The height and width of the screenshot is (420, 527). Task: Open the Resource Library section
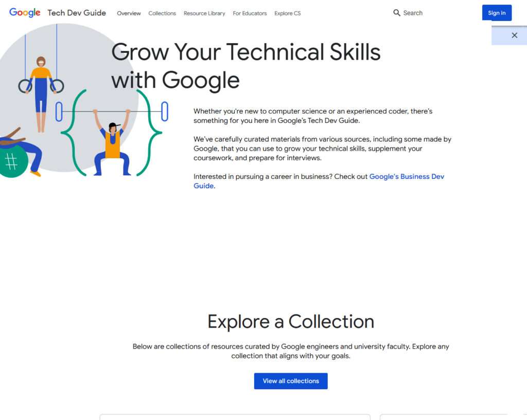point(204,14)
